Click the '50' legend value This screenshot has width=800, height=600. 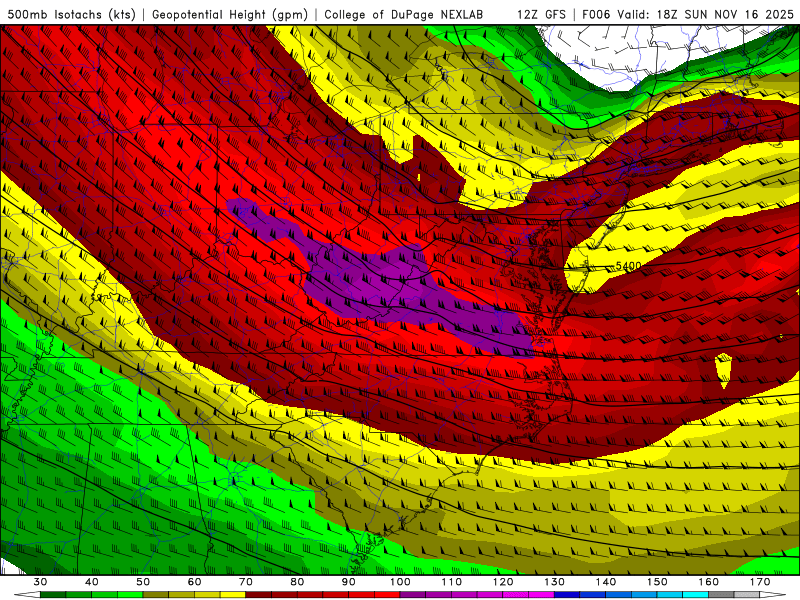coord(143,582)
